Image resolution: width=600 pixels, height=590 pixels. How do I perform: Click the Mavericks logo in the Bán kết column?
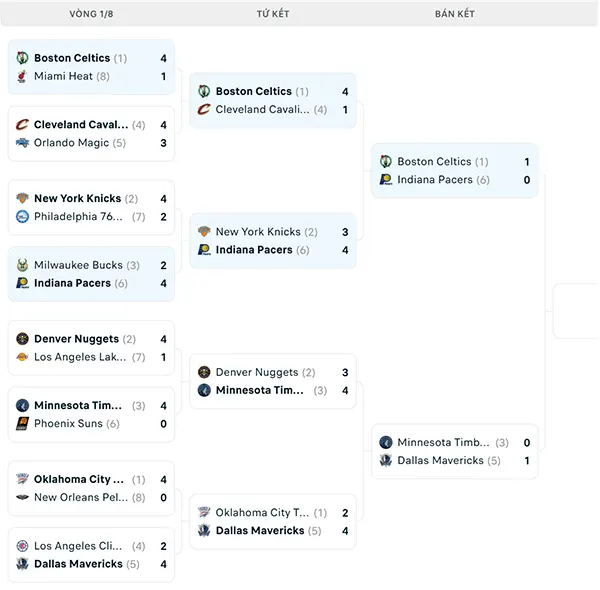click(386, 460)
